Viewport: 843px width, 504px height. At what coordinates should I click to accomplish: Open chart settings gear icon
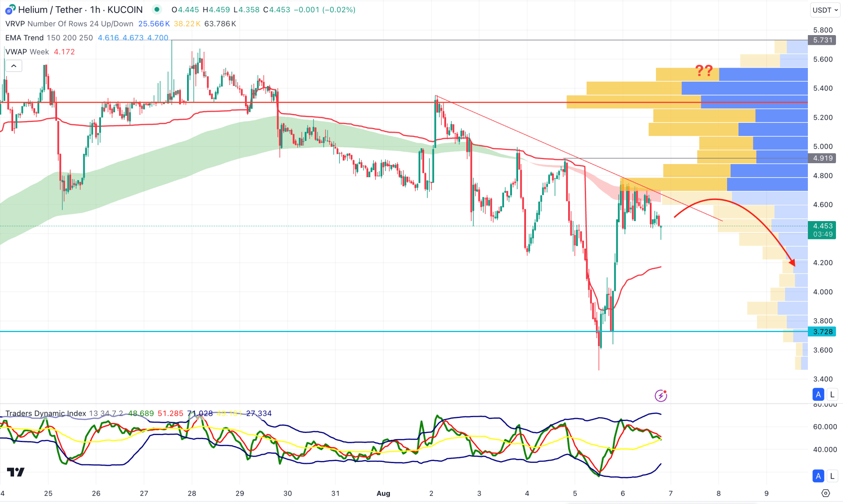click(825, 493)
